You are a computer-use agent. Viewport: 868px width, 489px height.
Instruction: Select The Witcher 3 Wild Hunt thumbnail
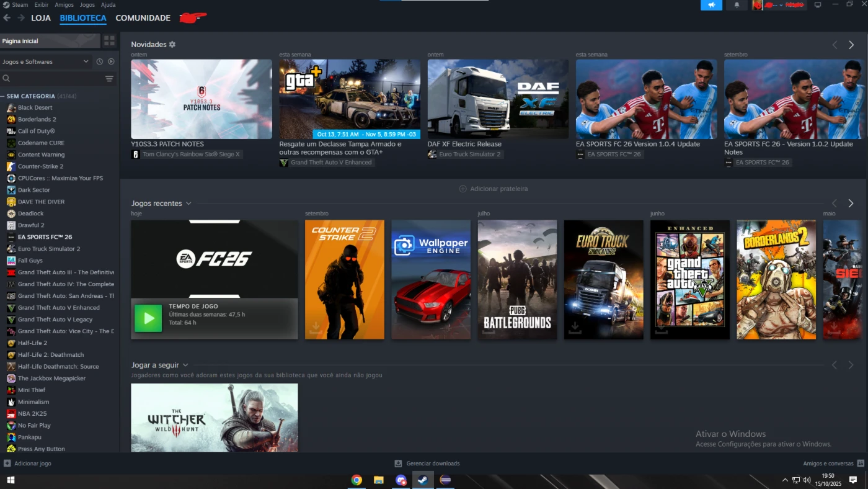pos(214,417)
